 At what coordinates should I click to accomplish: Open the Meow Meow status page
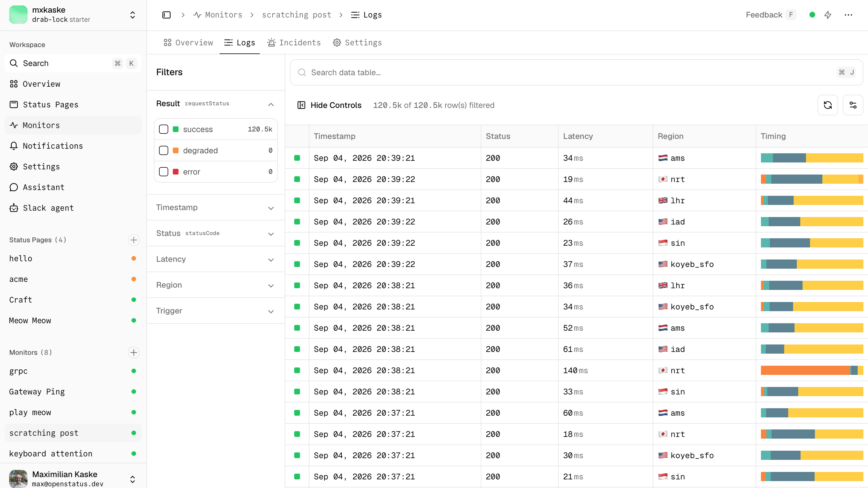(73, 321)
